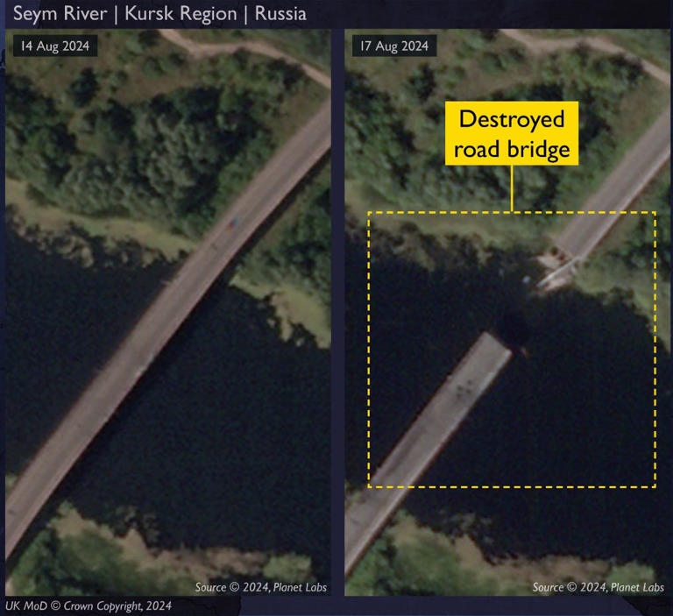Image resolution: width=673 pixels, height=616 pixels.
Task: Click the 14 Aug 2024 date label
Action: point(55,46)
